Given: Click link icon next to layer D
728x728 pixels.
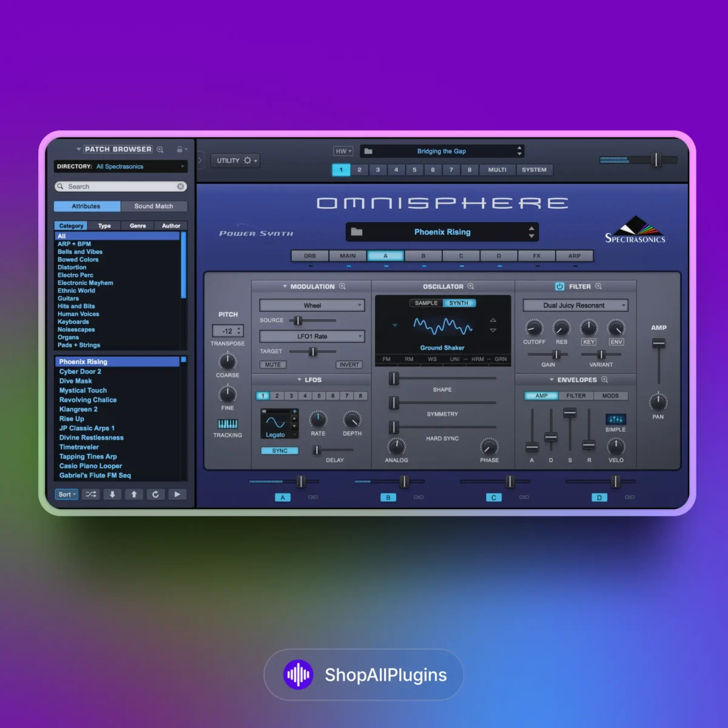Looking at the screenshot, I should click(630, 497).
